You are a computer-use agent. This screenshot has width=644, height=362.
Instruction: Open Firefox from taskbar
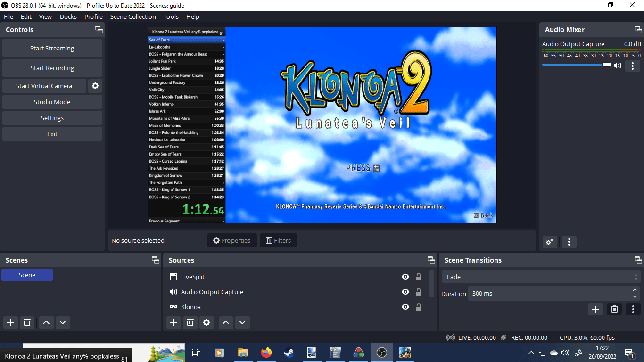(x=266, y=353)
